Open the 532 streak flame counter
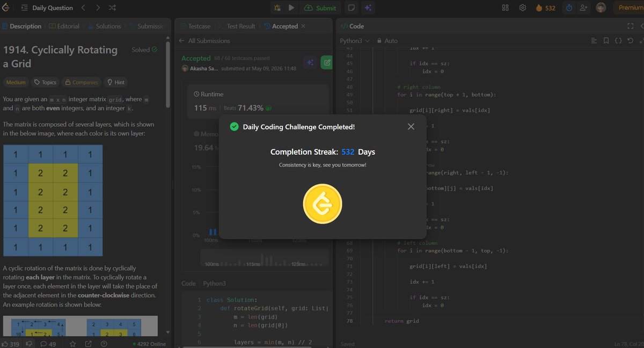The height and width of the screenshot is (348, 644). pyautogui.click(x=545, y=8)
